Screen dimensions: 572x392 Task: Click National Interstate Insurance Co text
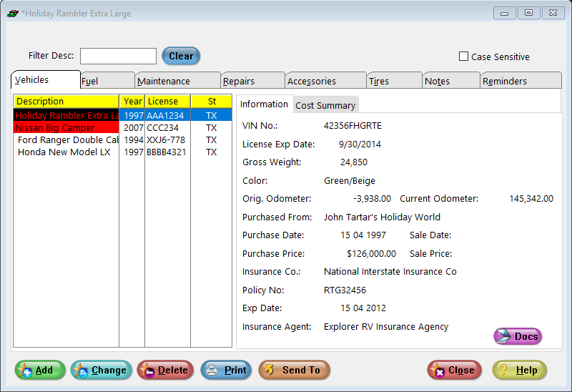390,272
